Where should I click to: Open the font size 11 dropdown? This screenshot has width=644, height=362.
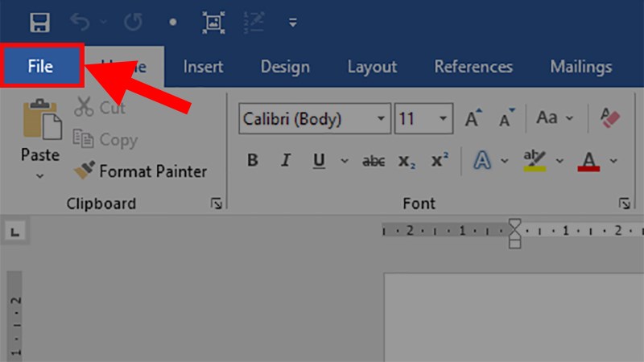pos(444,119)
